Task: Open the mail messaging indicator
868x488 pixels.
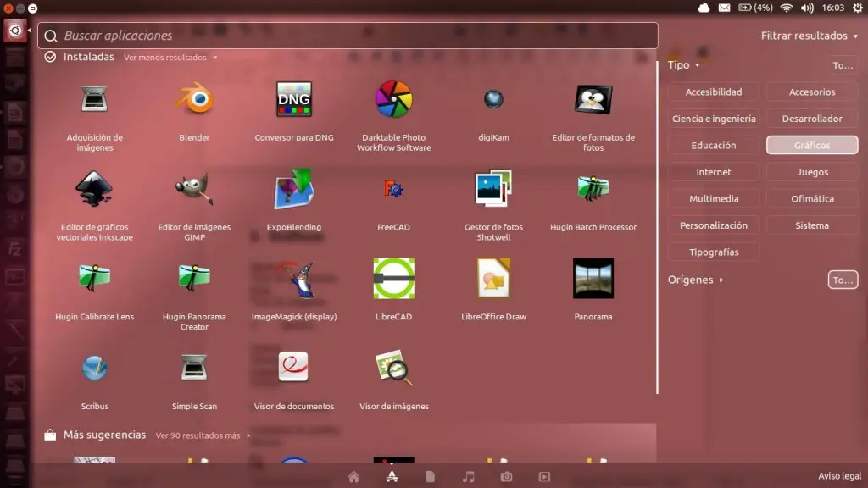Action: pyautogui.click(x=724, y=8)
